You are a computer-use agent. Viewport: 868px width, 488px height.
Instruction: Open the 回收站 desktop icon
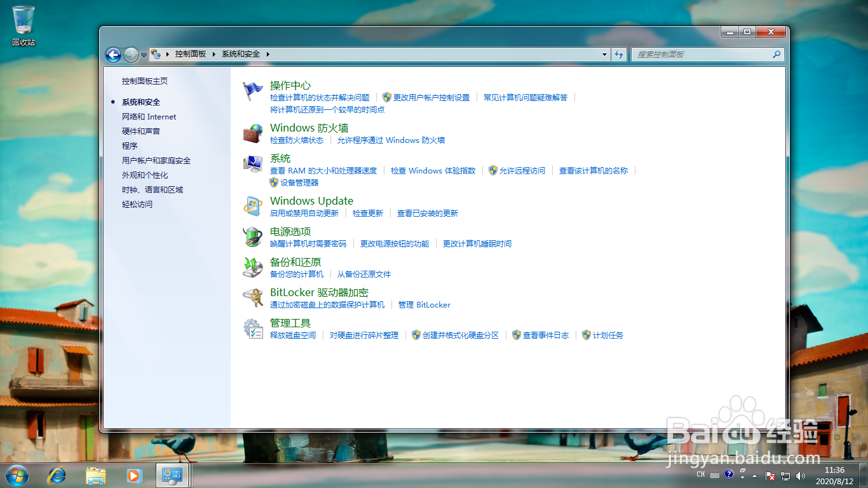[24, 25]
